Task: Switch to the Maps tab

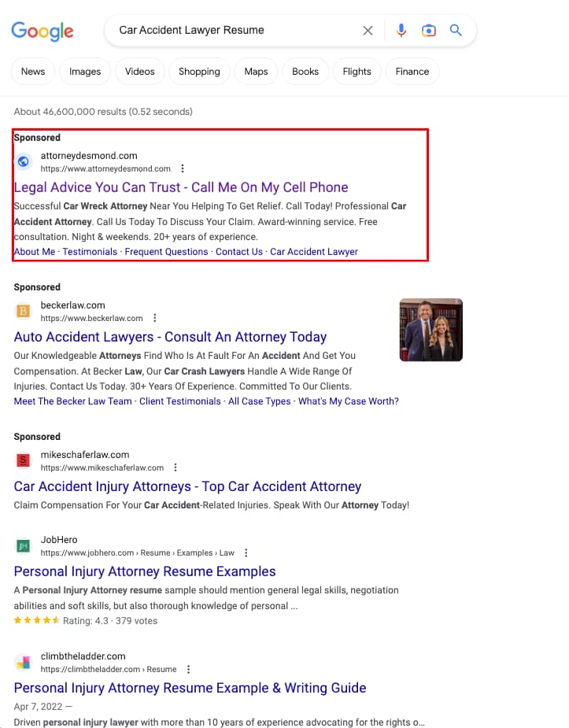Action: pyautogui.click(x=257, y=72)
